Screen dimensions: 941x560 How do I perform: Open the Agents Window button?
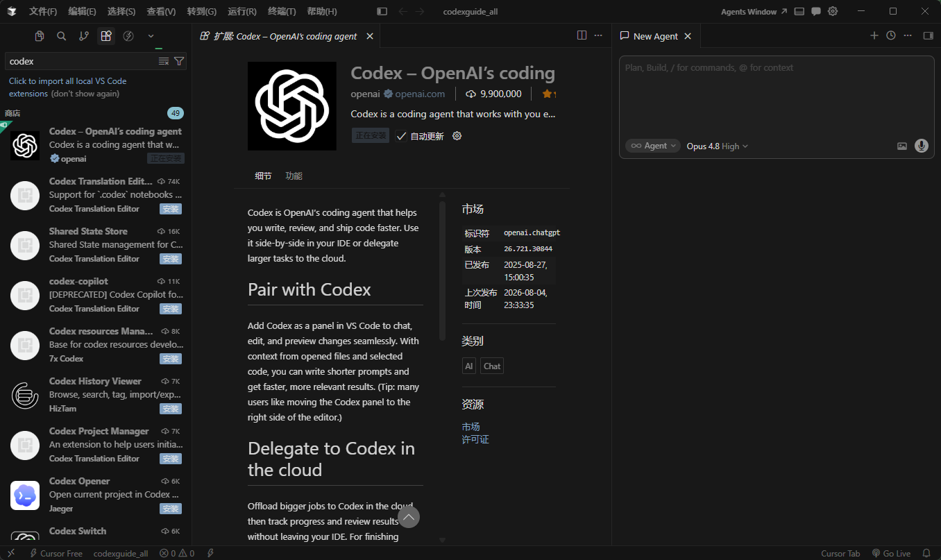click(x=754, y=12)
